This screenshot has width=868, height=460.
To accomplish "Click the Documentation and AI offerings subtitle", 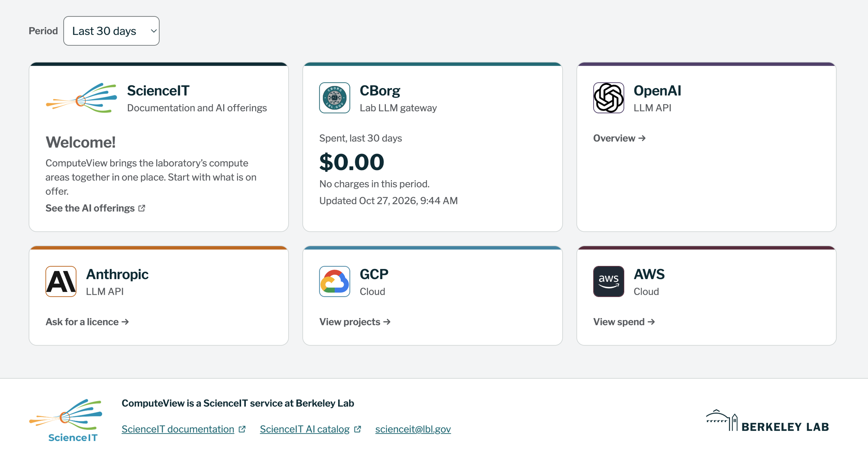I will (x=197, y=108).
